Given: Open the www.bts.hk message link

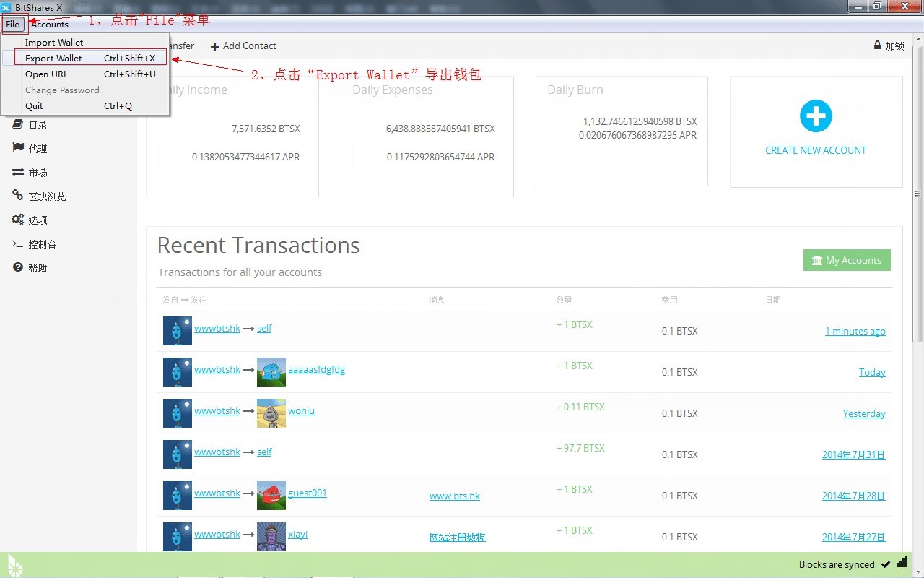Looking at the screenshot, I should (x=454, y=496).
